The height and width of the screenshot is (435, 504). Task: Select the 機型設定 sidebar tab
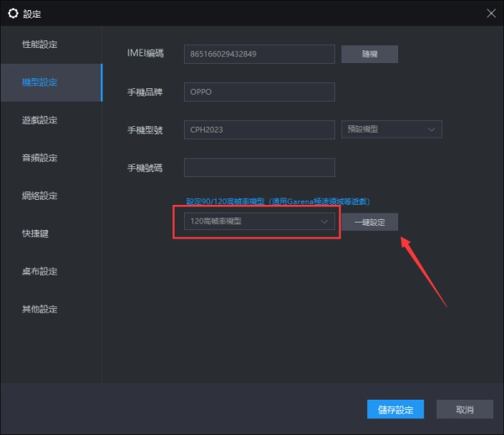tap(40, 82)
